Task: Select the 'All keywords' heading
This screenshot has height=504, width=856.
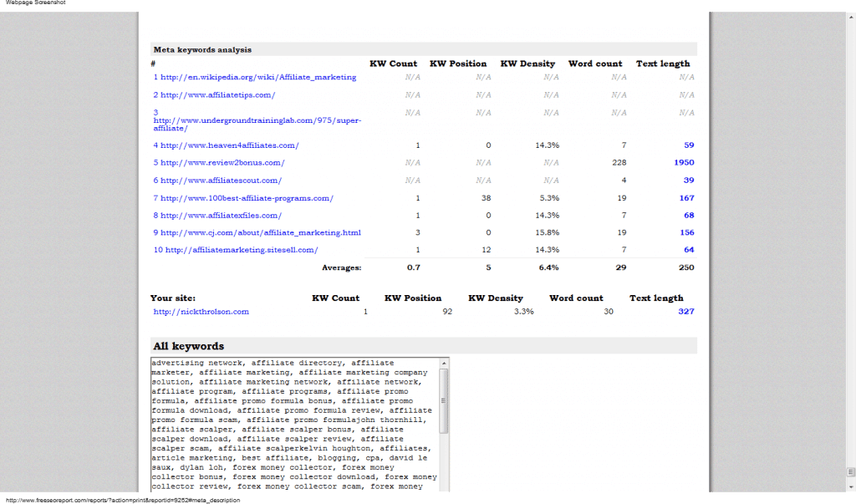Action: pyautogui.click(x=188, y=346)
